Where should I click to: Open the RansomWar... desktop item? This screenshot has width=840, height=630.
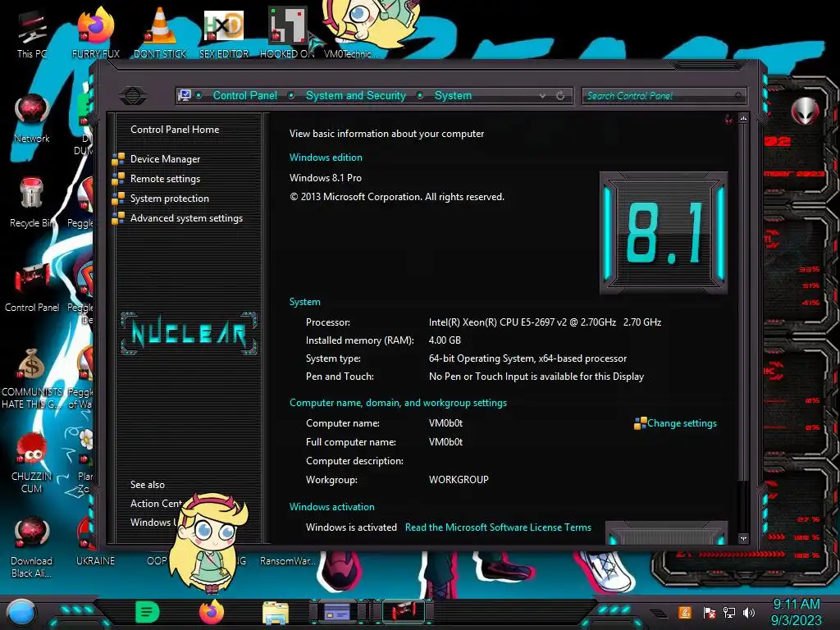[287, 560]
